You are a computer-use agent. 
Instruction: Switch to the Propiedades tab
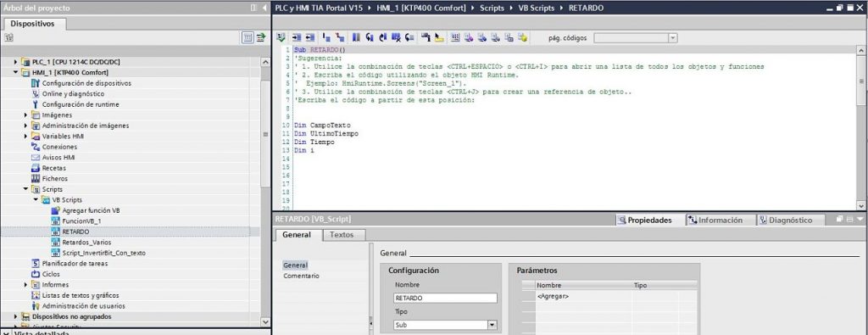(649, 221)
